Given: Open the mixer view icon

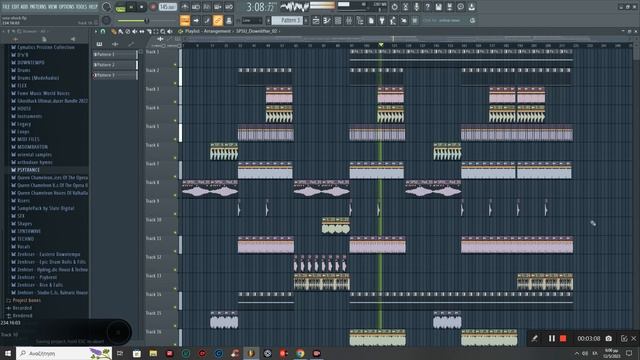Looking at the screenshot, I should coord(349,20).
